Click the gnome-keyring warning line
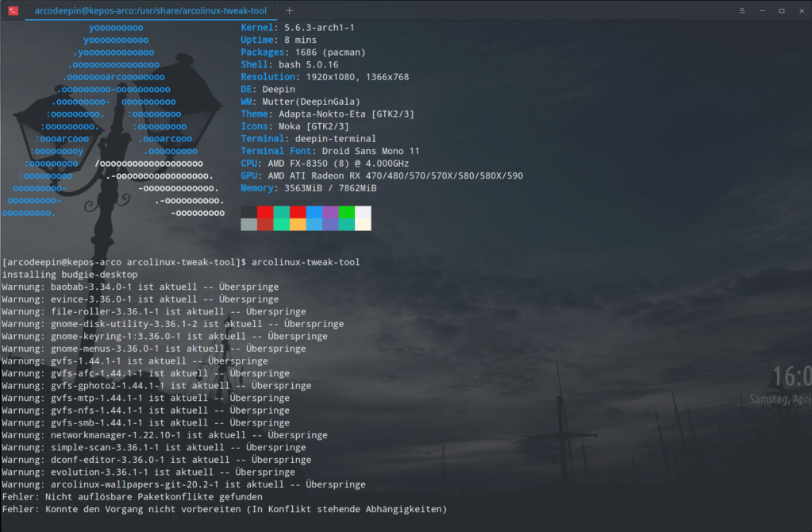 coord(164,337)
